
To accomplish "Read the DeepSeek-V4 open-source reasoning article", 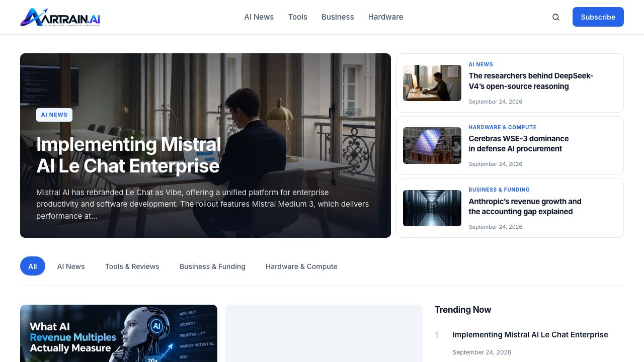I will point(531,81).
